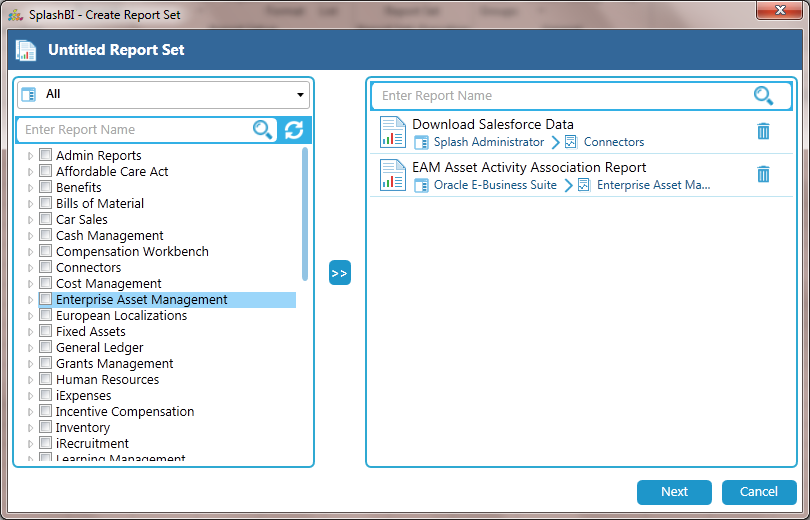Click the left panel search magnifier icon
Image resolution: width=810 pixels, height=520 pixels.
click(263, 130)
